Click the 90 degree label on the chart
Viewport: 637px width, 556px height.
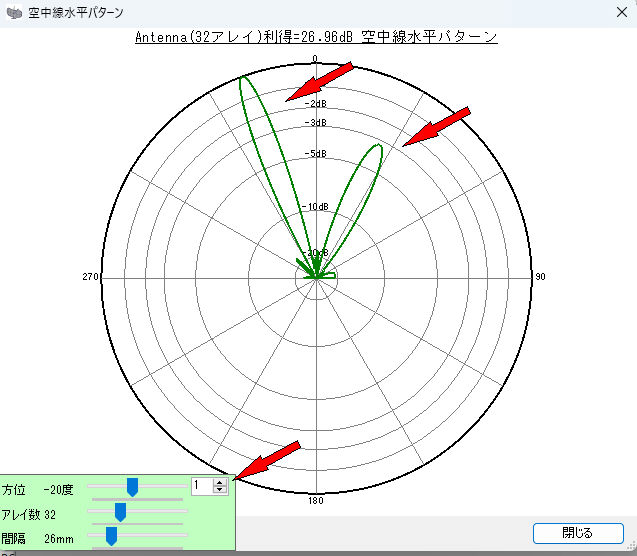[x=540, y=277]
